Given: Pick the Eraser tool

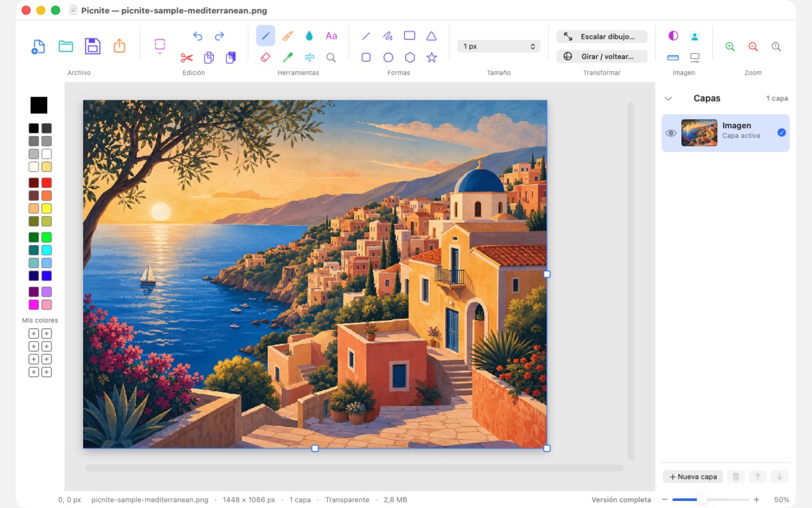Looking at the screenshot, I should coord(266,58).
